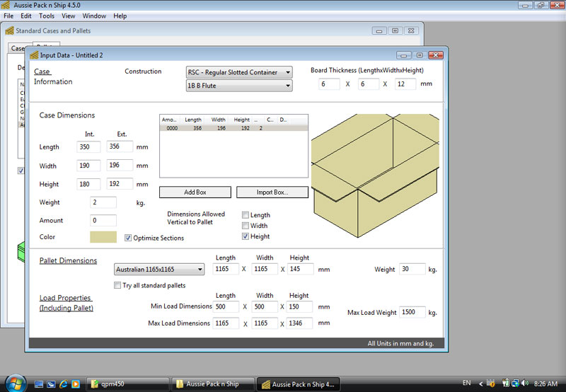Click the 8:26 AM taskbar clock
The image size is (566, 392).
click(545, 384)
